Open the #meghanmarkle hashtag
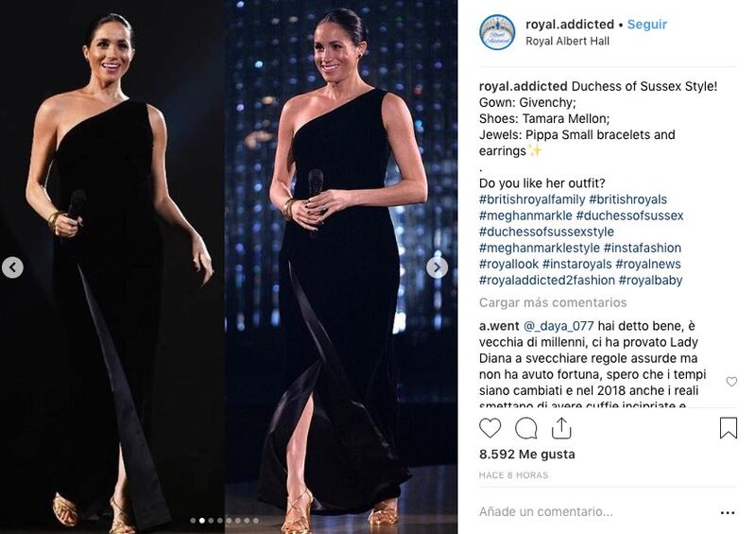Viewport: 756px width, 534px height. tap(525, 215)
